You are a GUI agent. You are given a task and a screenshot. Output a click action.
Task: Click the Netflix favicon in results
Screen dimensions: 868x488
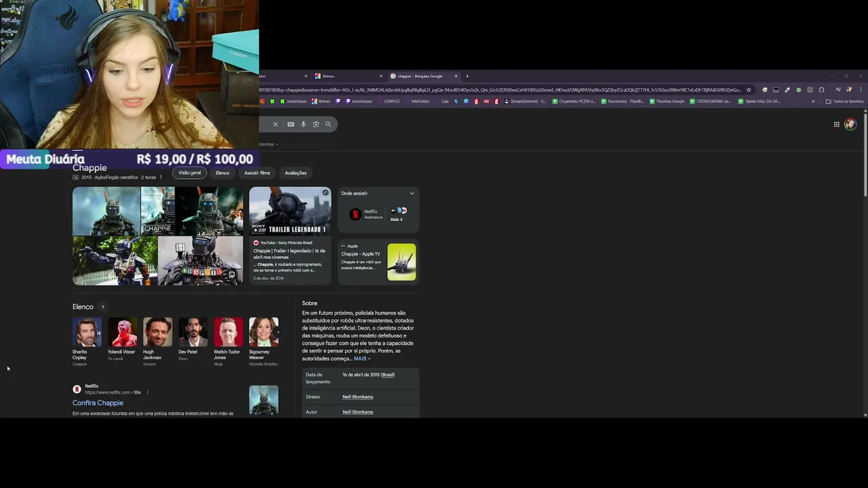77,389
